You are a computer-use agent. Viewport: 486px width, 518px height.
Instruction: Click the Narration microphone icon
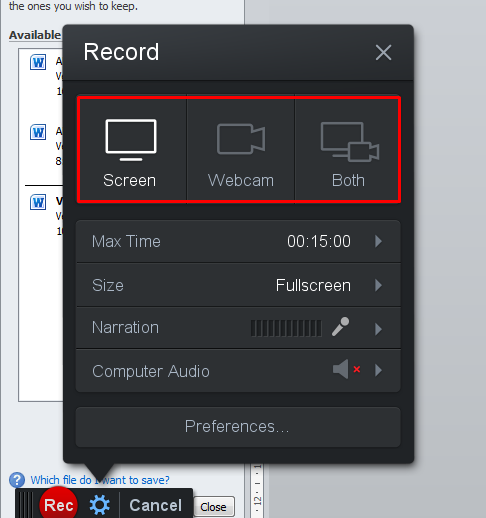point(340,326)
